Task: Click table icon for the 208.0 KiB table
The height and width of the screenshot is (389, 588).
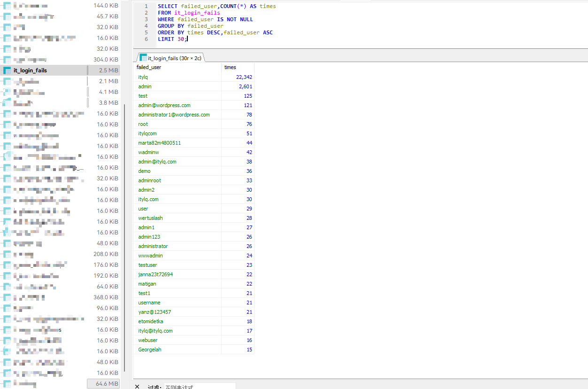Action: tap(7, 254)
